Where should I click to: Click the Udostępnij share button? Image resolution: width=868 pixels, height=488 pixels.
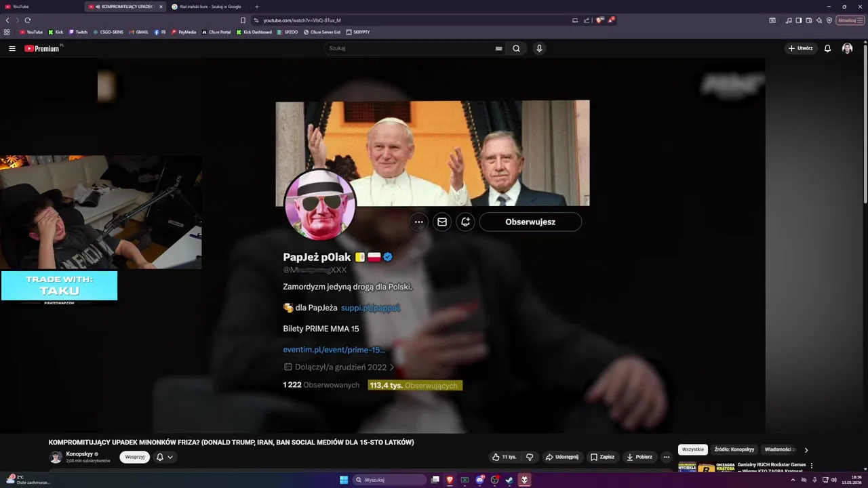[x=561, y=457]
